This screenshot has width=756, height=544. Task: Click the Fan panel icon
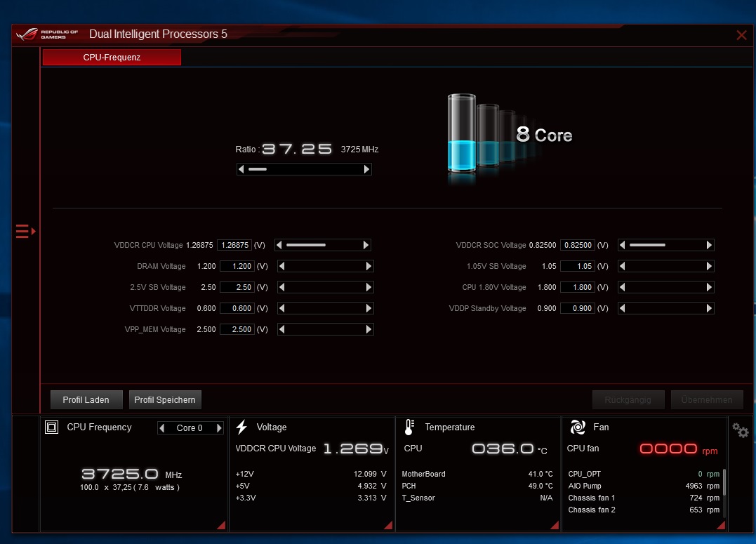pos(578,427)
